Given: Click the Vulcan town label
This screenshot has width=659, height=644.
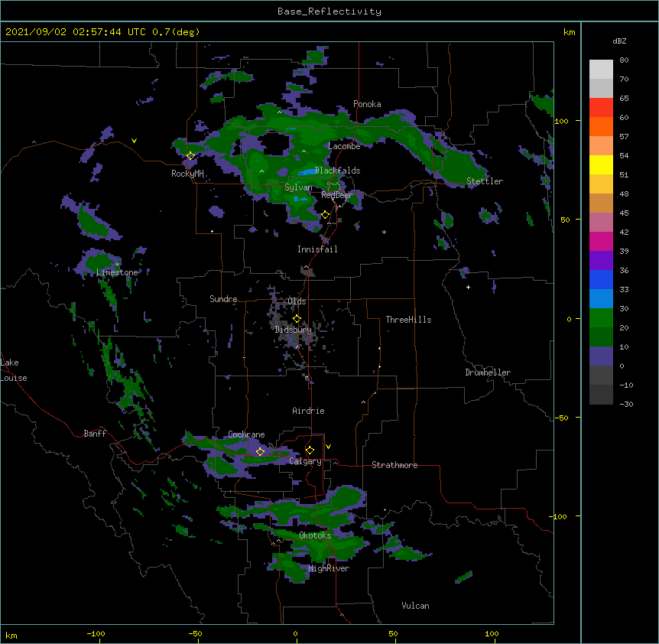Looking at the screenshot, I should [415, 606].
